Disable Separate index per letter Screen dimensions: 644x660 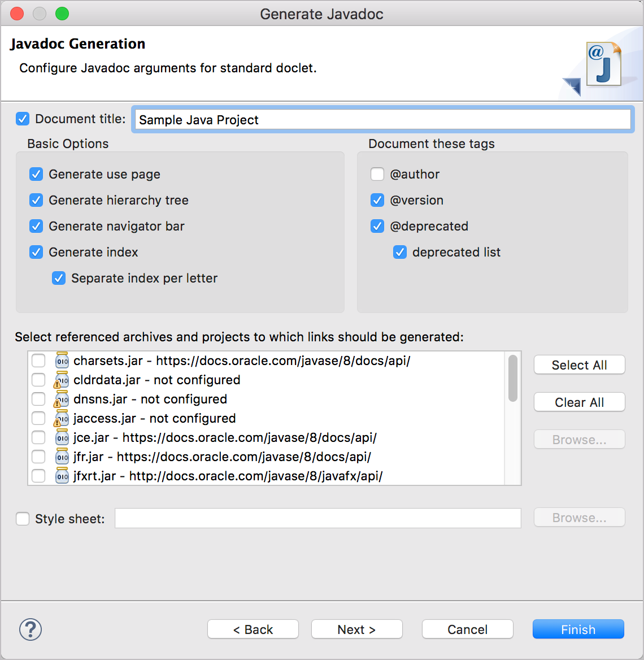coord(59,278)
